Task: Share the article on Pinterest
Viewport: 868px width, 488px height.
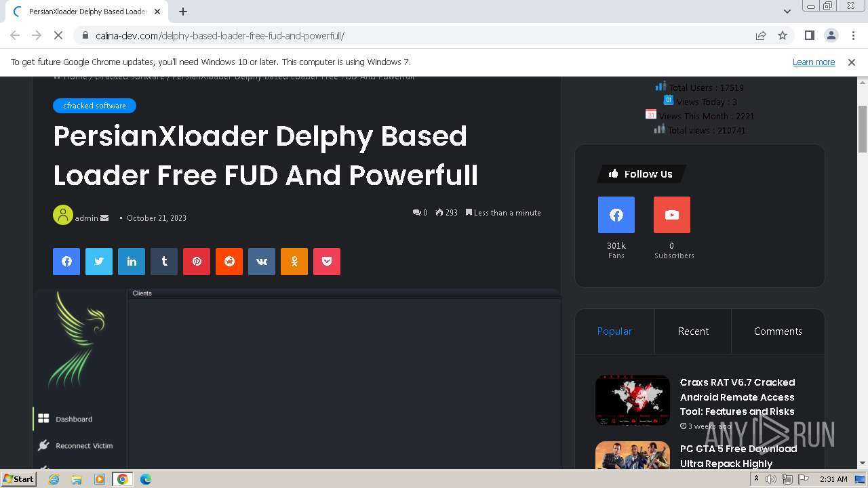Action: 197,262
